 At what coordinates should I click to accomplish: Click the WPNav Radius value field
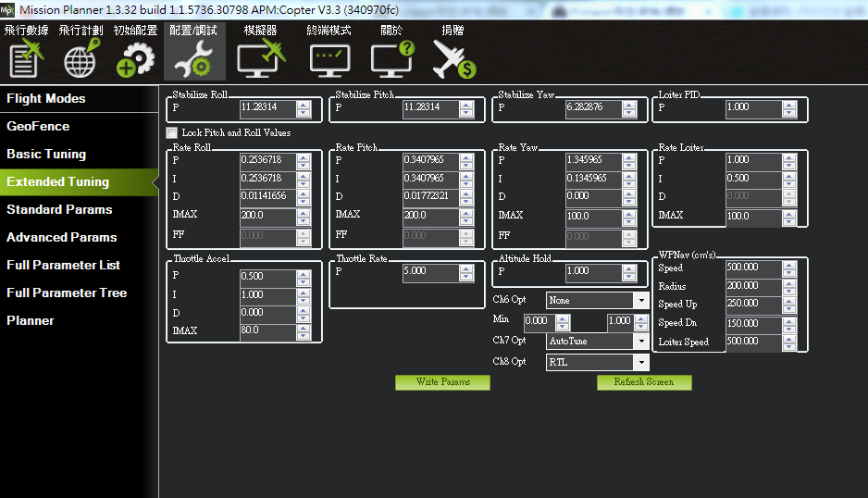(x=754, y=286)
